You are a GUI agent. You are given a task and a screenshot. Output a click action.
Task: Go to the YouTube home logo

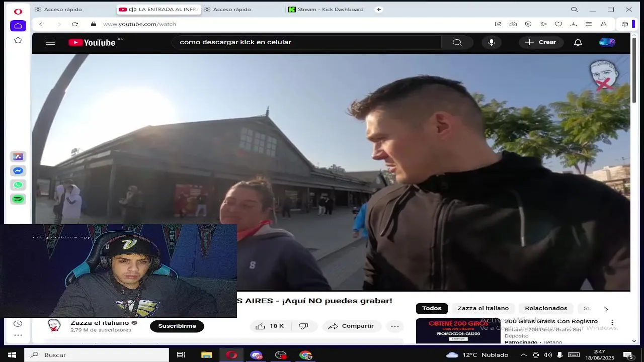(92, 43)
